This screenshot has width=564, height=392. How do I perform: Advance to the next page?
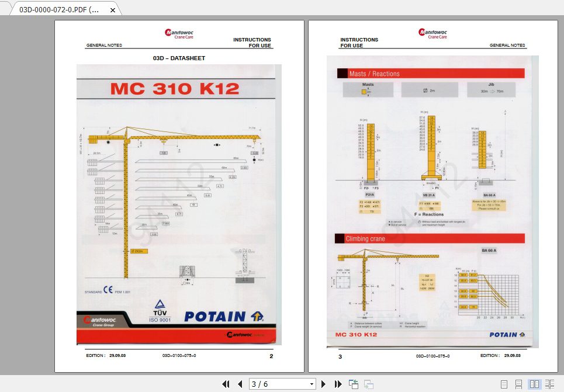[323, 384]
